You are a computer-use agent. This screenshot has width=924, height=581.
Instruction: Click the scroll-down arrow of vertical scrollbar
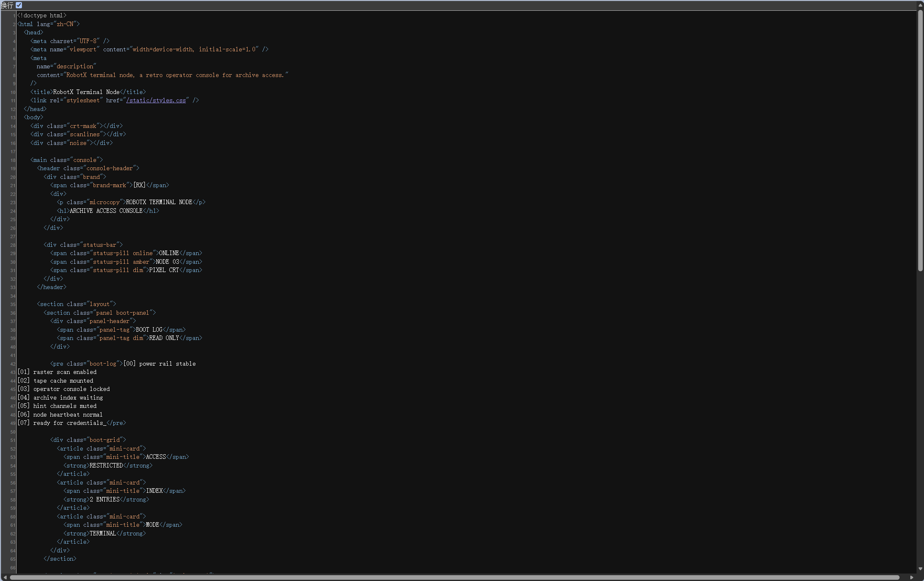coord(920,569)
